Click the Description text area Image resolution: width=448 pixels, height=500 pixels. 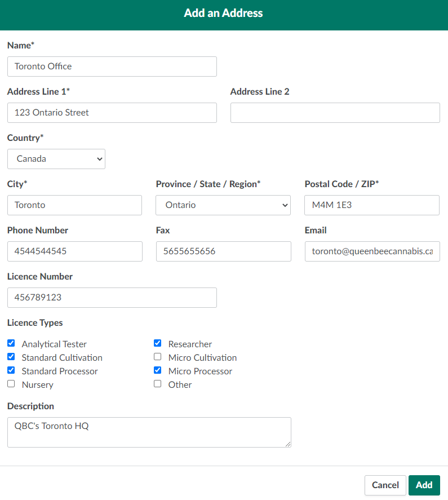[x=149, y=432]
